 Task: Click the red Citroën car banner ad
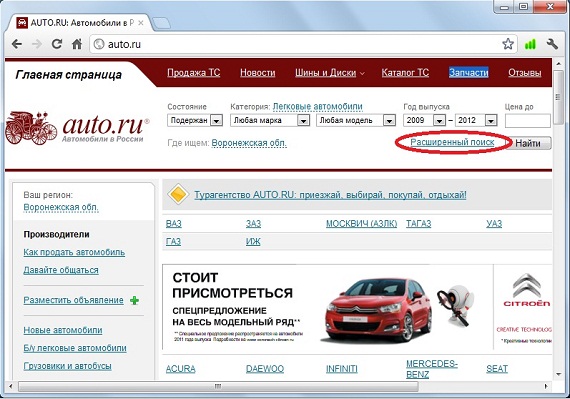click(x=357, y=307)
